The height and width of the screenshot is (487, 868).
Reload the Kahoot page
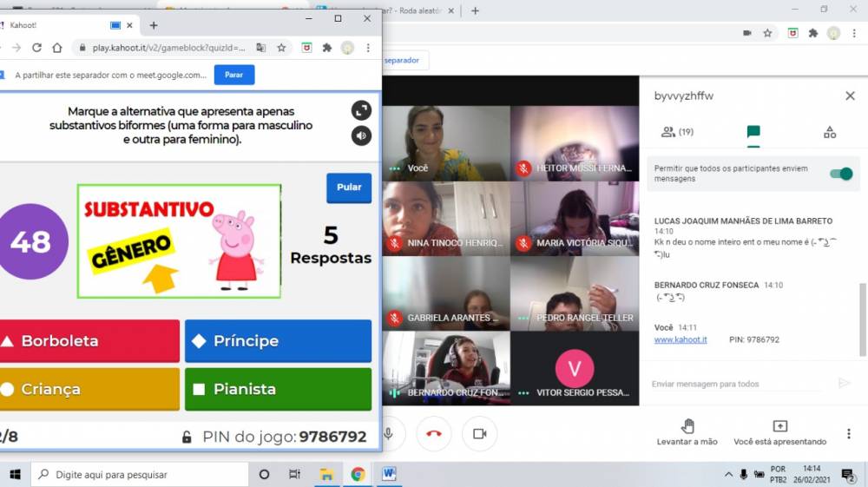point(36,48)
